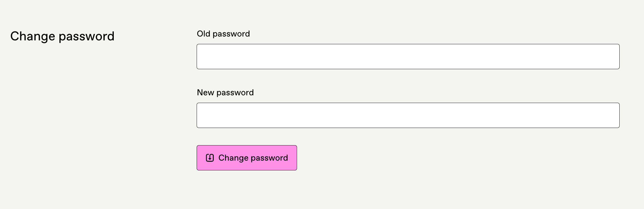Focus the New password text box
The width and height of the screenshot is (644, 209).
click(408, 115)
